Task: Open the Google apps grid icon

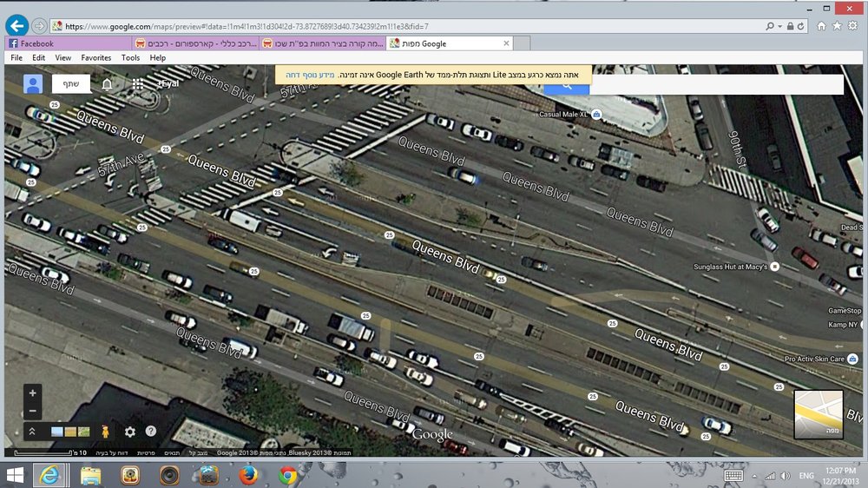Action: coord(138,84)
